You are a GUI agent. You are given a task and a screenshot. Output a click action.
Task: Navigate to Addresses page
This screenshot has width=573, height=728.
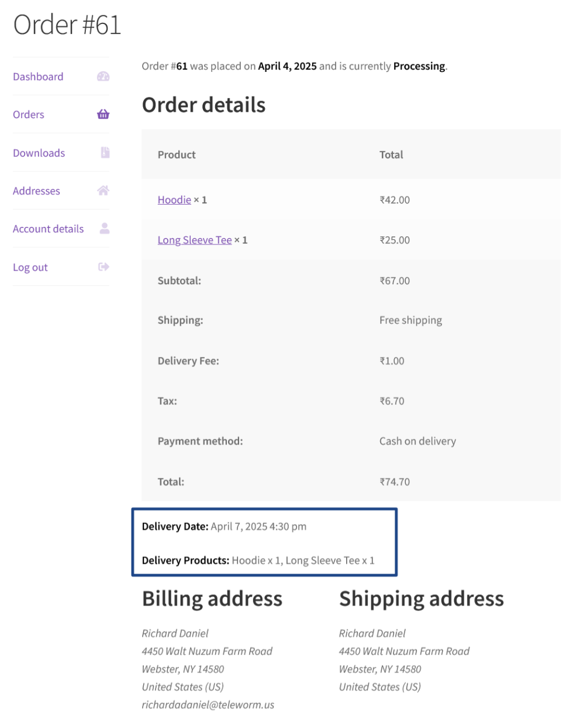[36, 191]
